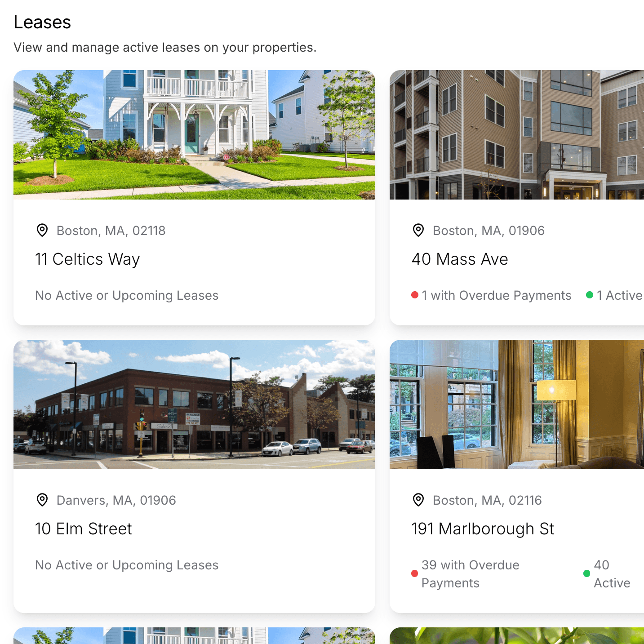The image size is (644, 644).
Task: Select the 11 Celtics Way title
Action: click(x=88, y=259)
